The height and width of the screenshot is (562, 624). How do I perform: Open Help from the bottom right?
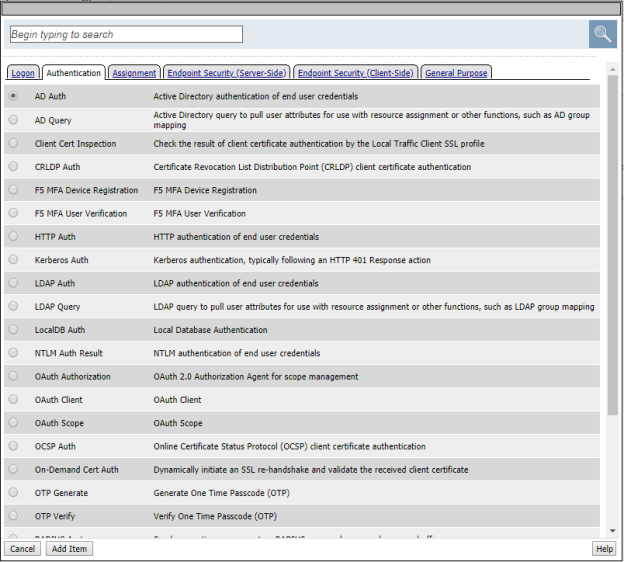point(604,549)
